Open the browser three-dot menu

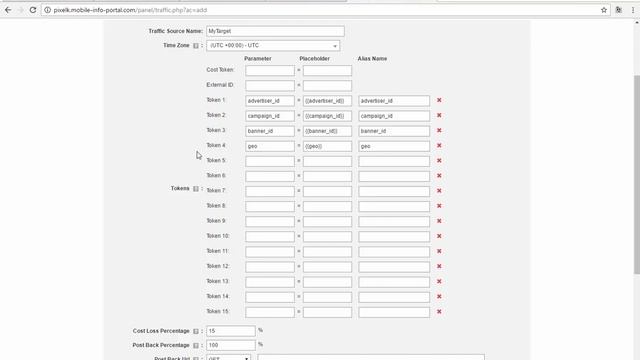coord(633,10)
